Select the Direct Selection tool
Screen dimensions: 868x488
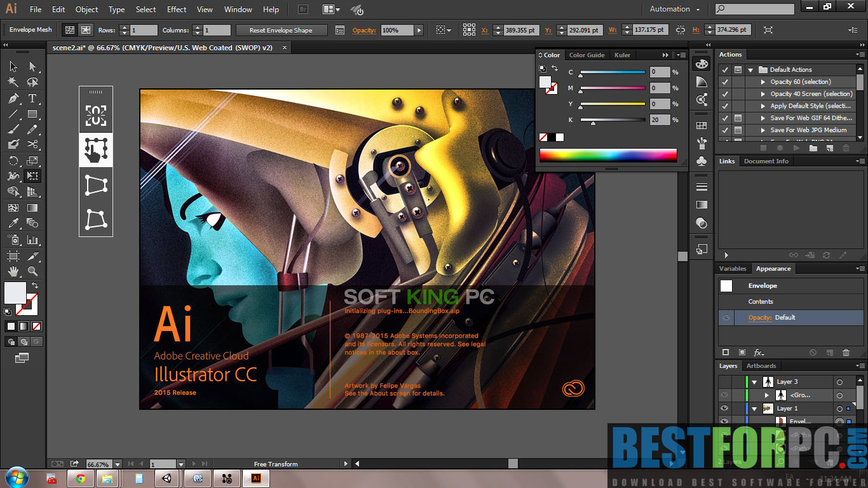pyautogui.click(x=32, y=67)
